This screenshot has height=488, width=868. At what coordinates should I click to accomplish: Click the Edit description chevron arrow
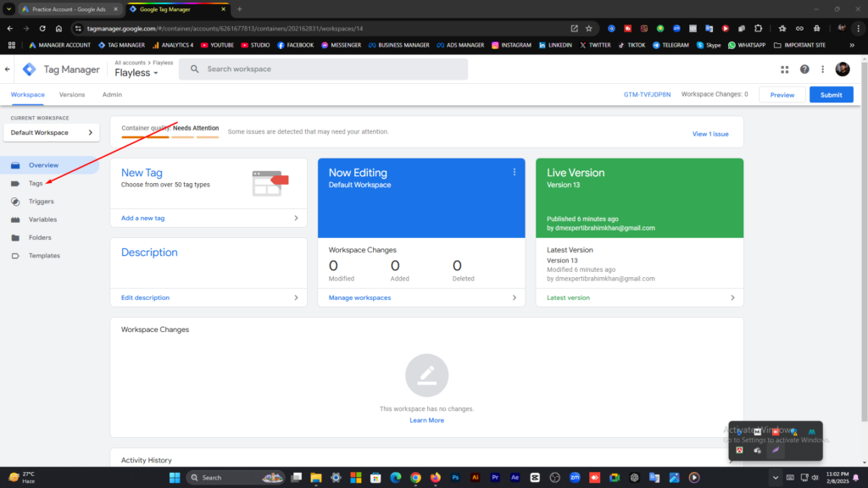pyautogui.click(x=296, y=297)
